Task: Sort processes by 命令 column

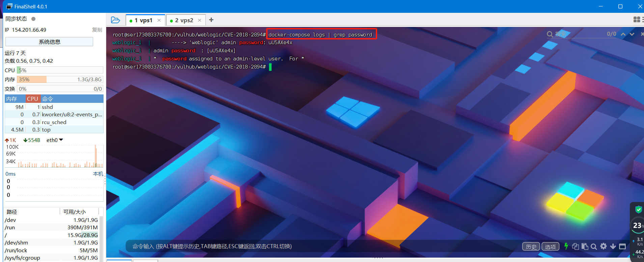Action: (x=72, y=99)
